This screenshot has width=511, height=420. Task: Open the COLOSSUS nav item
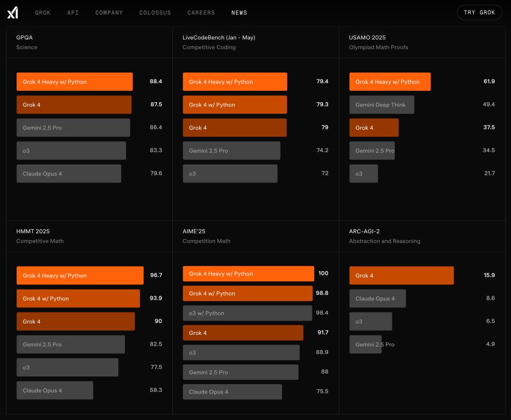pyautogui.click(x=155, y=13)
